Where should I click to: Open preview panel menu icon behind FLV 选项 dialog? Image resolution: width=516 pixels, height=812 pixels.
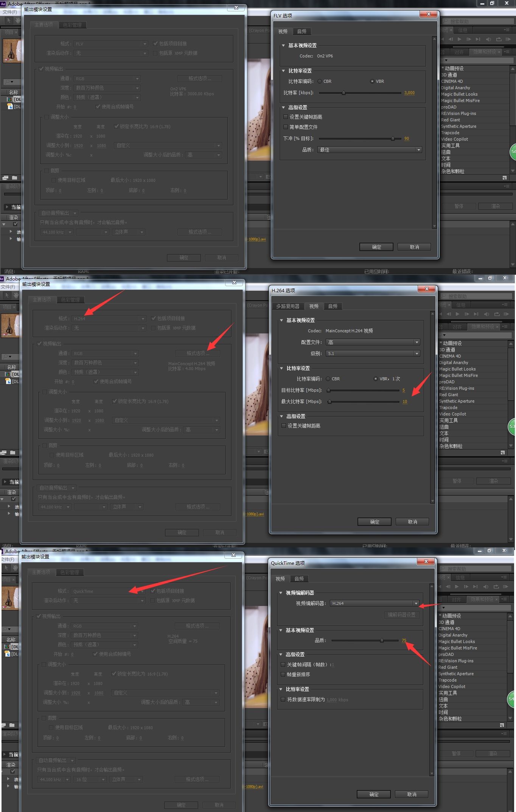507,30
